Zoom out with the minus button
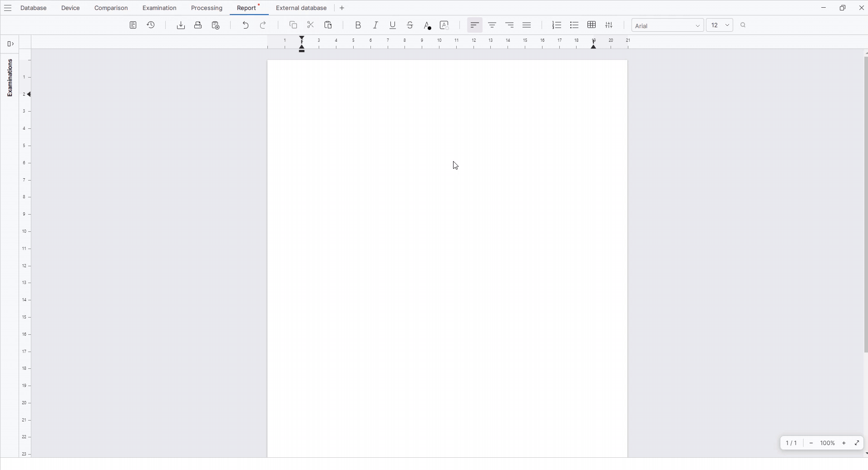This screenshot has height=470, width=868. [811, 443]
